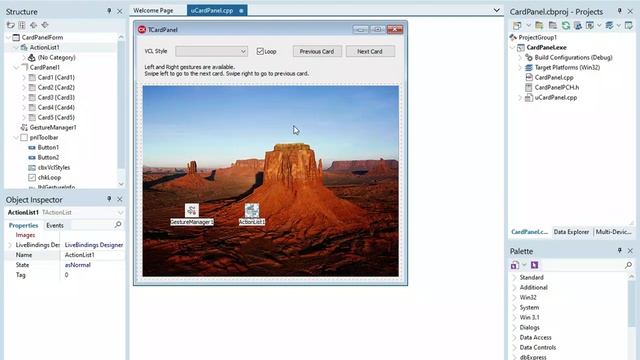The image size is (640, 360).
Task: Pin the Projects panel
Action: 620,11
